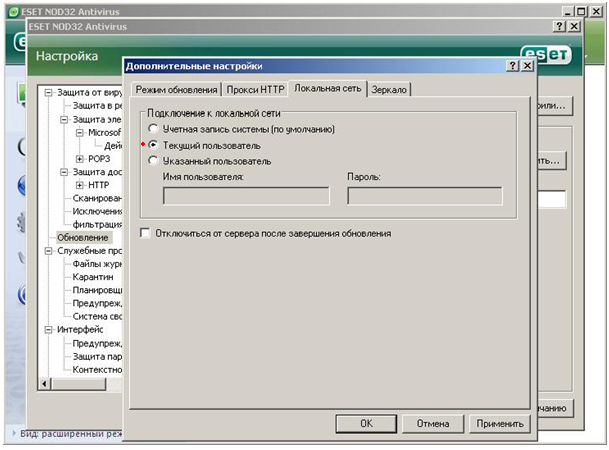Click the tree horizontal scrollbar thumb
Image resolution: width=609 pixels, height=450 pixels.
tap(78, 384)
